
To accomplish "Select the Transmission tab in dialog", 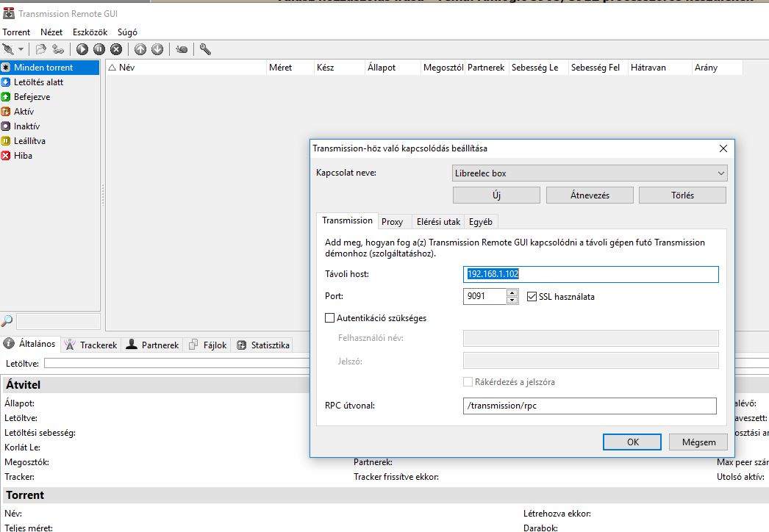I will (347, 220).
